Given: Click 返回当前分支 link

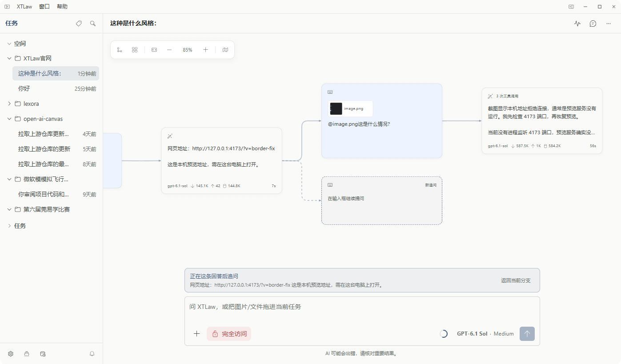Looking at the screenshot, I should (516, 280).
